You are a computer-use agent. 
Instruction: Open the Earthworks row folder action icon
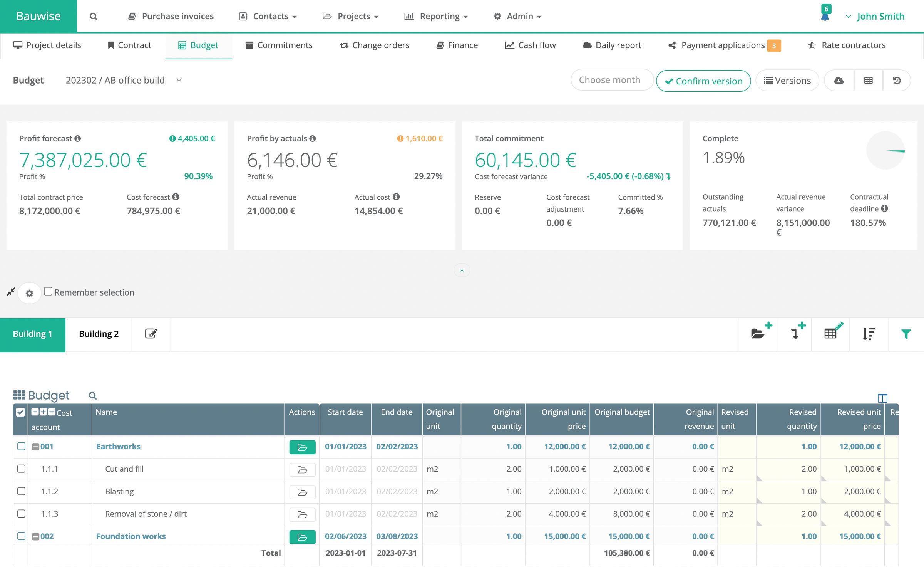click(302, 447)
